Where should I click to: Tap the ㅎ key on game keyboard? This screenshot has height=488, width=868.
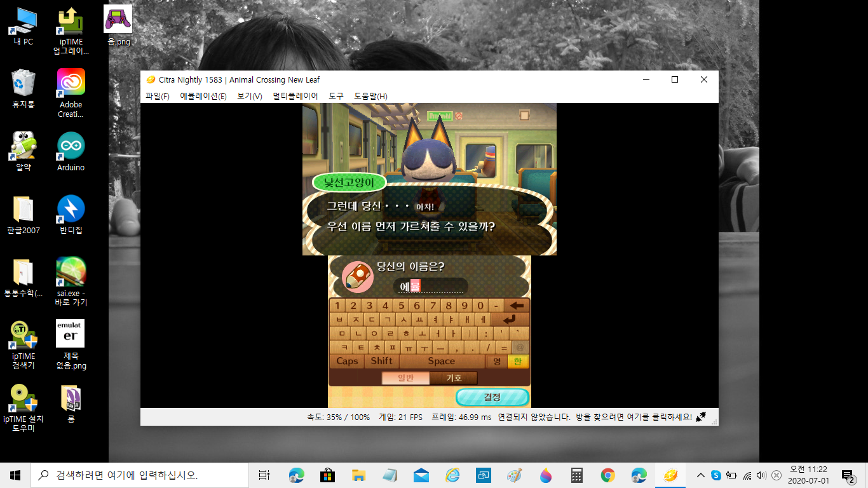[x=405, y=334]
